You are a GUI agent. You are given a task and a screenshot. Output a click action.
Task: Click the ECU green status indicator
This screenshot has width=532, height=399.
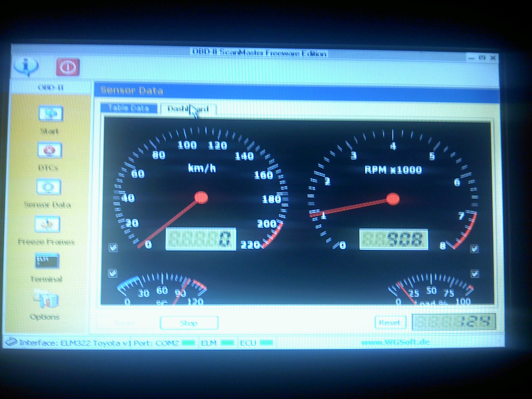[x=266, y=343]
